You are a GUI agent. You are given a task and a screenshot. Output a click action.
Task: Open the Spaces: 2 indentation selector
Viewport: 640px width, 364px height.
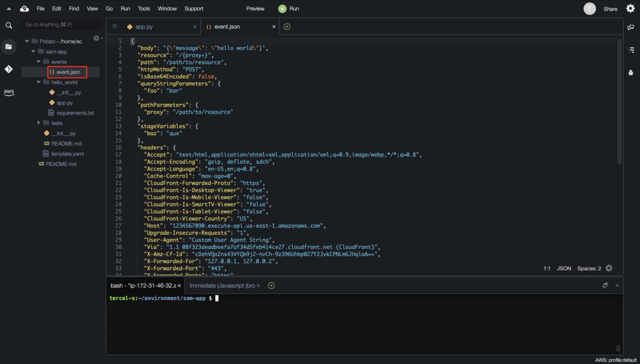click(x=589, y=269)
